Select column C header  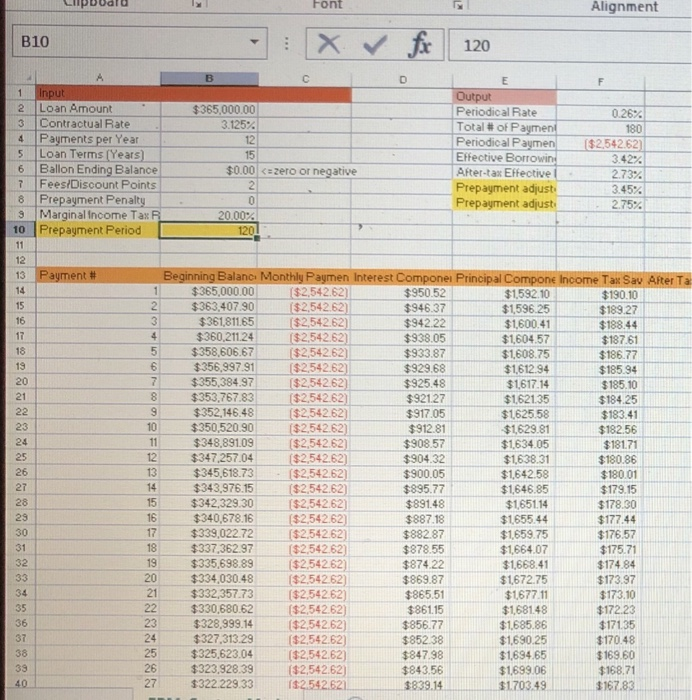pyautogui.click(x=305, y=79)
